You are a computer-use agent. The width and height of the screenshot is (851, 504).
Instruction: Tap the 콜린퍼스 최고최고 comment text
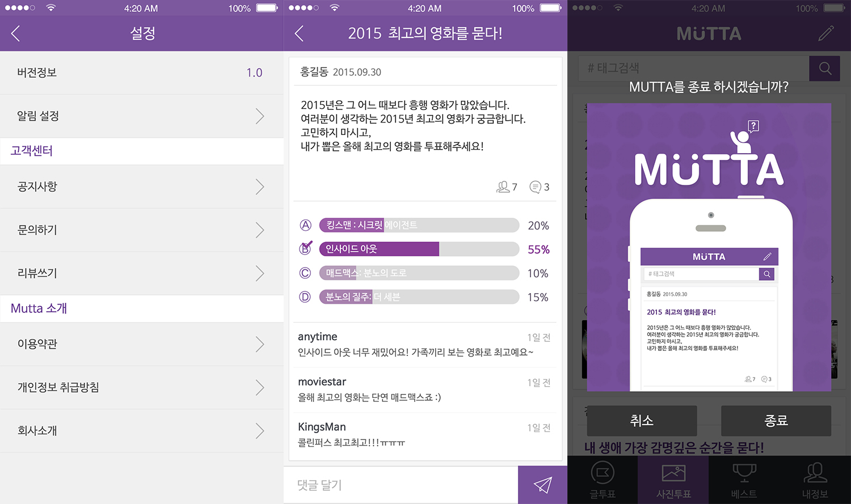click(352, 443)
